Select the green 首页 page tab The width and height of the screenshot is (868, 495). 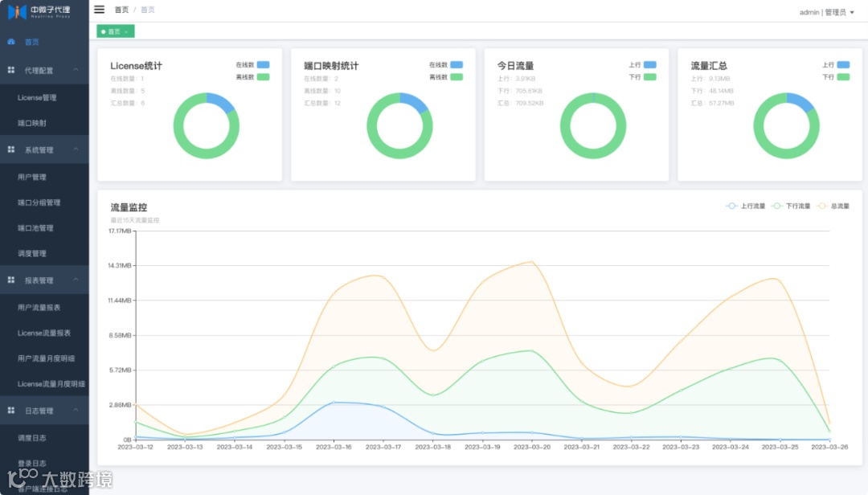tap(115, 31)
